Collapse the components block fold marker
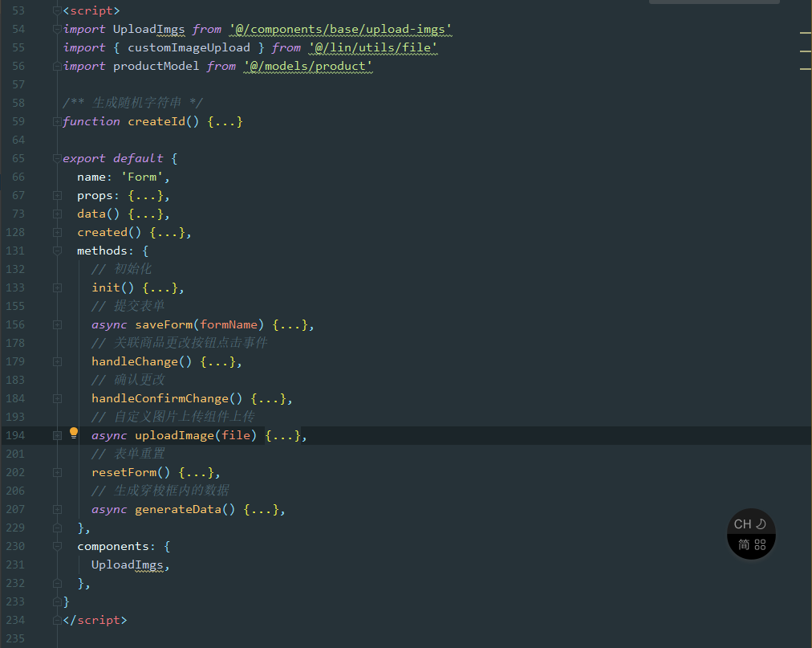812x648 pixels. 57,546
